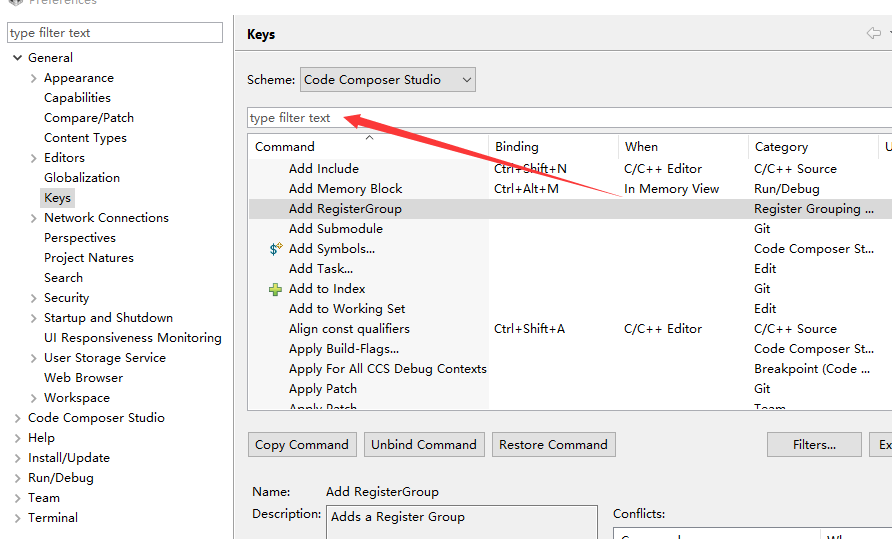Click the Register Grouping category cell

point(813,209)
